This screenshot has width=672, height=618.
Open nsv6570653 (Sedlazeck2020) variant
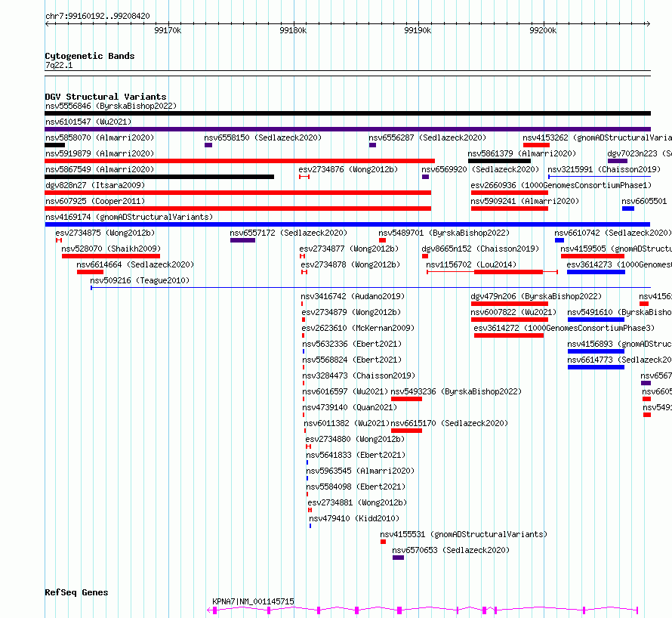click(x=451, y=550)
